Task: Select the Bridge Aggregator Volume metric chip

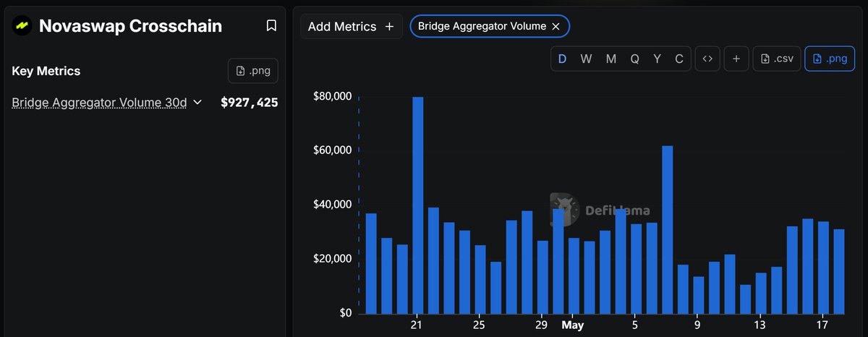Action: tap(490, 26)
